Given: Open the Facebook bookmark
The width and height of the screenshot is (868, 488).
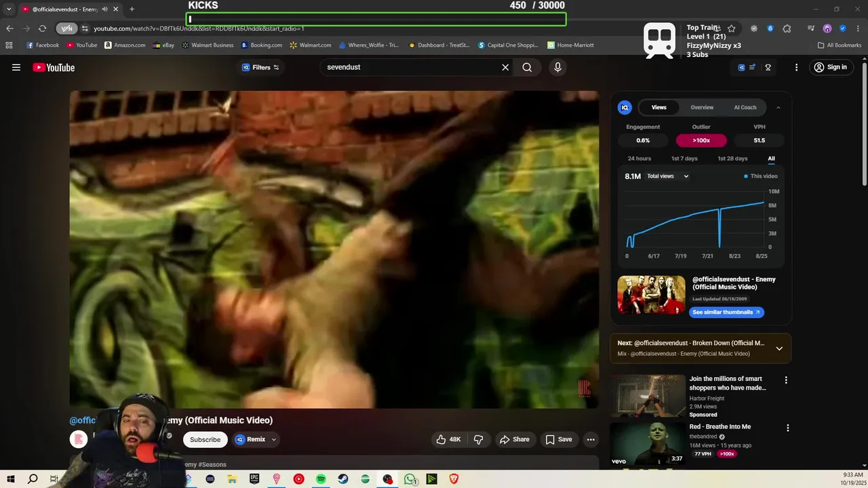Looking at the screenshot, I should point(43,45).
